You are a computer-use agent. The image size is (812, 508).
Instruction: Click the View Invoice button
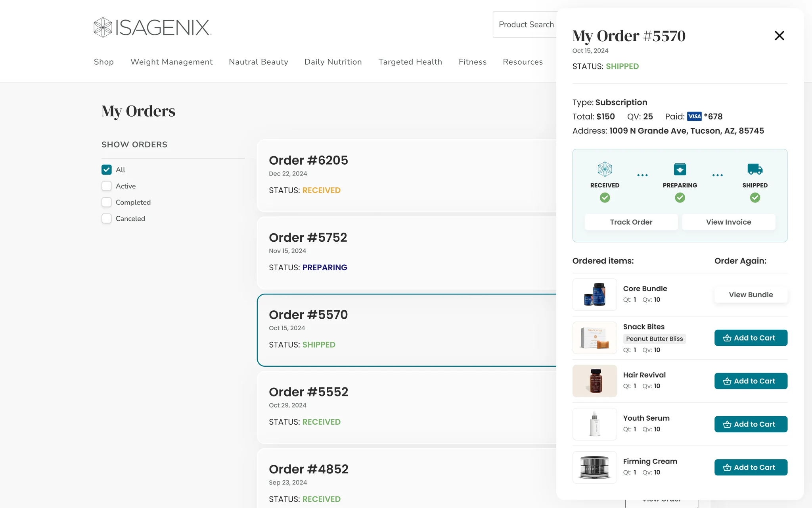729,222
